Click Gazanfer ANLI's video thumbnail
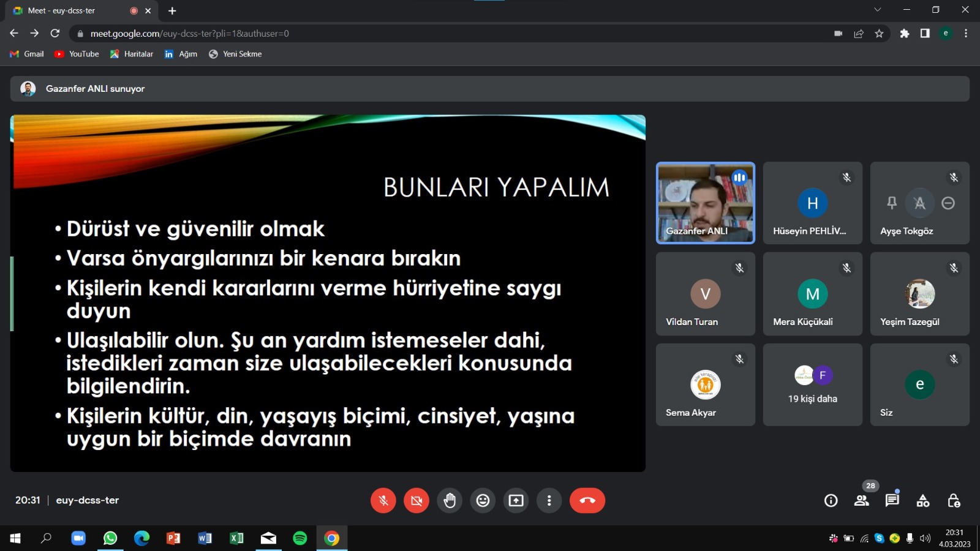 click(705, 203)
